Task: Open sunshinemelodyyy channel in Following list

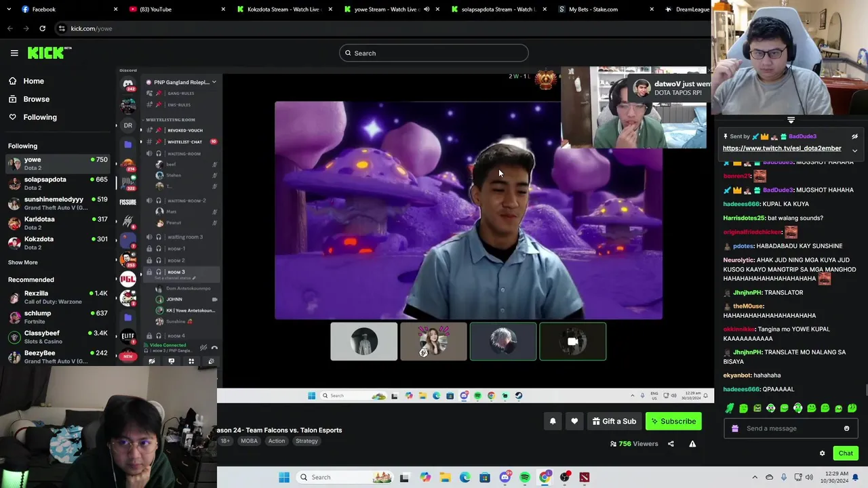Action: click(58, 203)
